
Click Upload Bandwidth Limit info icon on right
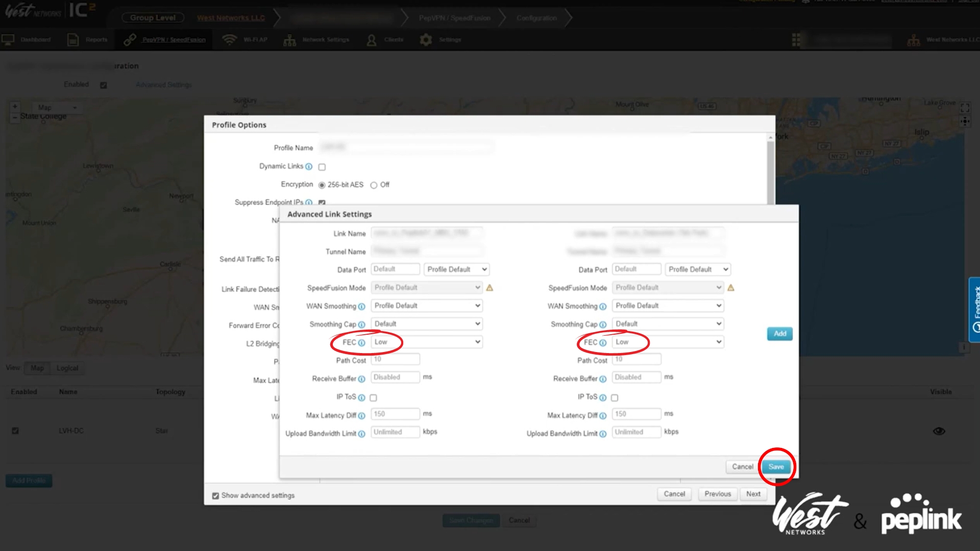603,434
